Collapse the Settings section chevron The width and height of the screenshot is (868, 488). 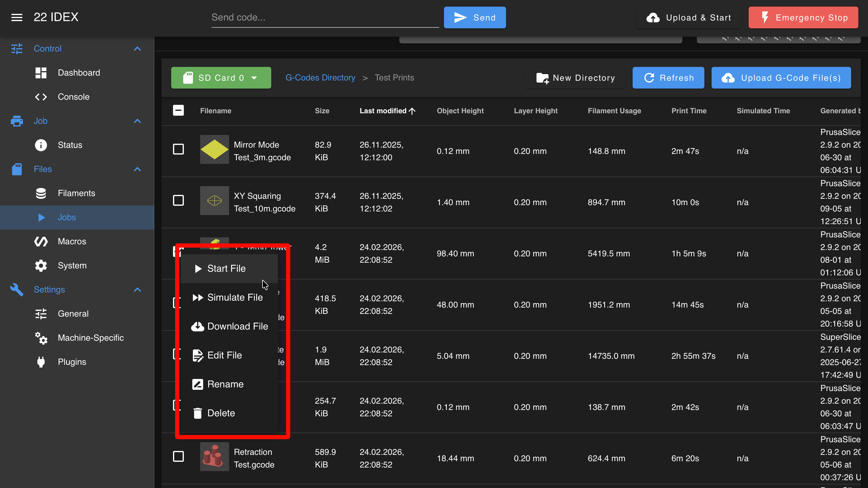tap(137, 289)
